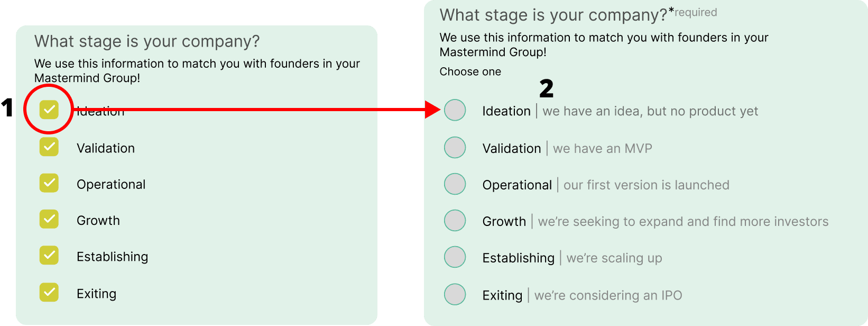Uncheck the Ideation checkbox
Viewport: 868px width, 326px height.
49,110
